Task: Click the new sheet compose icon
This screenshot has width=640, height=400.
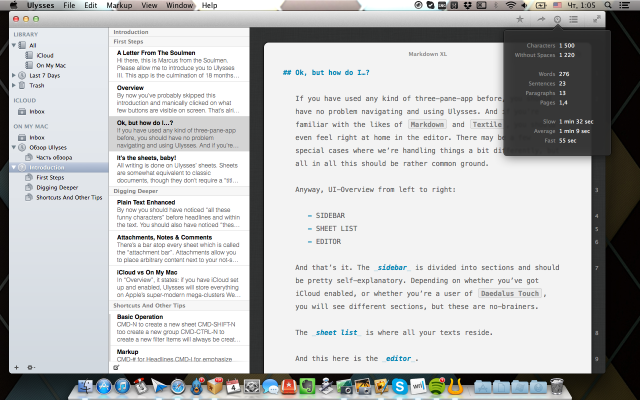Action: pyautogui.click(x=117, y=367)
